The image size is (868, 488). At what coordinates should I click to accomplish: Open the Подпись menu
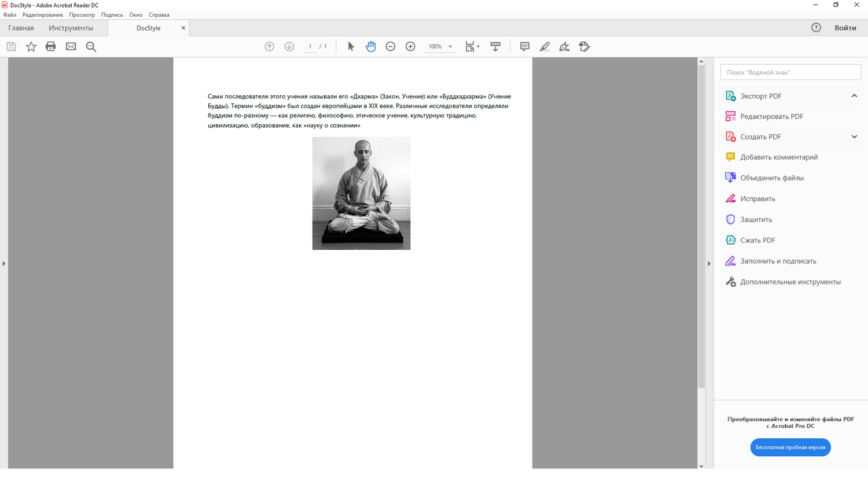click(112, 15)
